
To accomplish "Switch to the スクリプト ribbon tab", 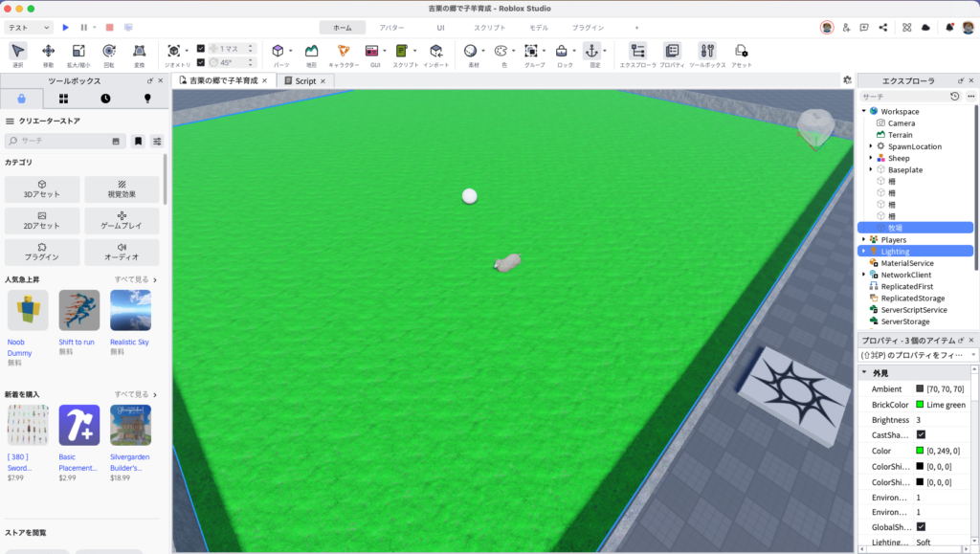I will (490, 28).
